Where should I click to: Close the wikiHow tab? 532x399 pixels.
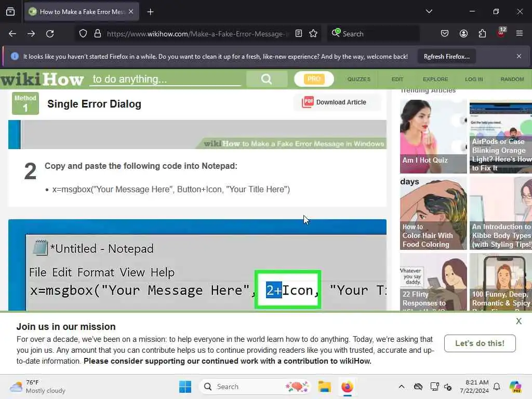point(131,11)
